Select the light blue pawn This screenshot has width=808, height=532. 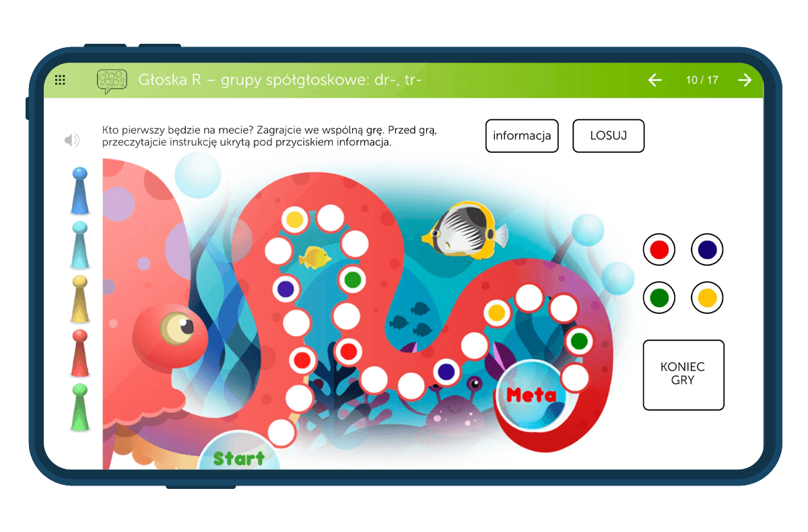[79, 244]
